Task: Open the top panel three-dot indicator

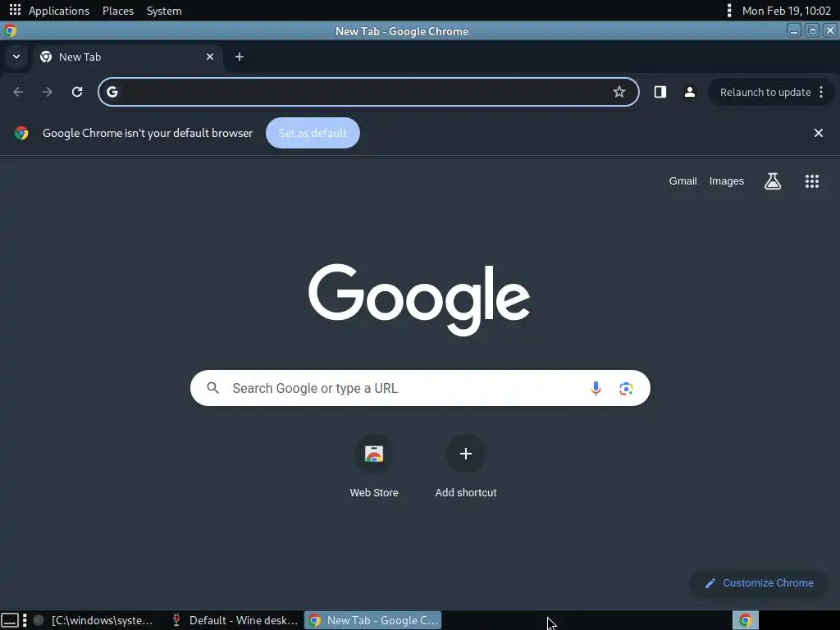Action: (x=729, y=10)
